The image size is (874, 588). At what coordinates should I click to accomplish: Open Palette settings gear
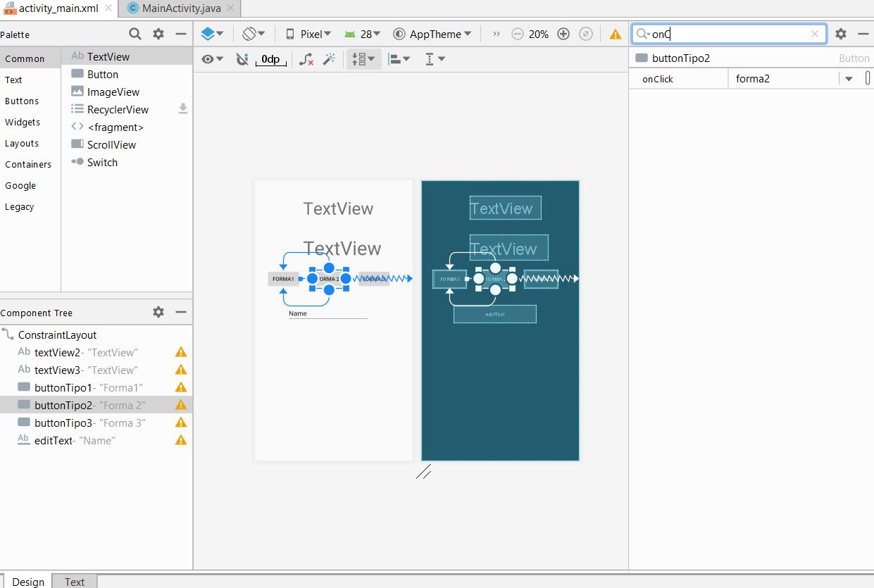pyautogui.click(x=158, y=34)
